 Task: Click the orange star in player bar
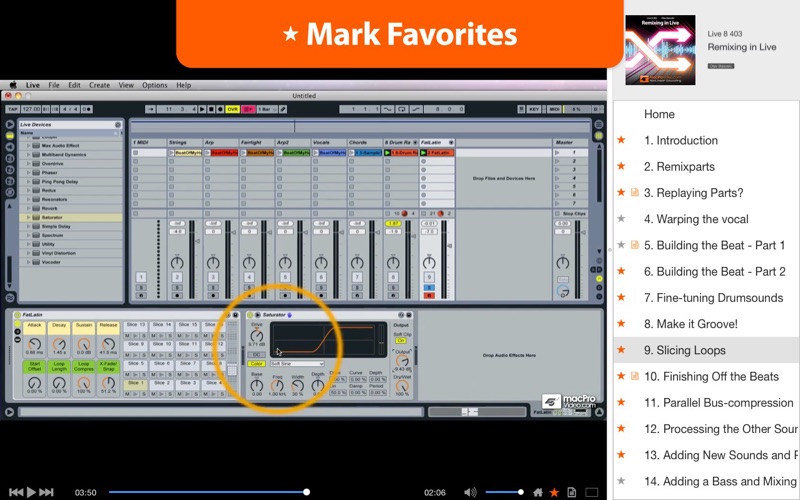[554, 492]
